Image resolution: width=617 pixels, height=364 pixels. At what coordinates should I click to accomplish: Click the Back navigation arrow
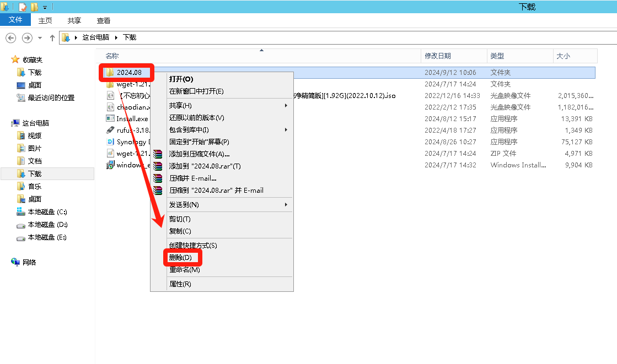coord(10,37)
